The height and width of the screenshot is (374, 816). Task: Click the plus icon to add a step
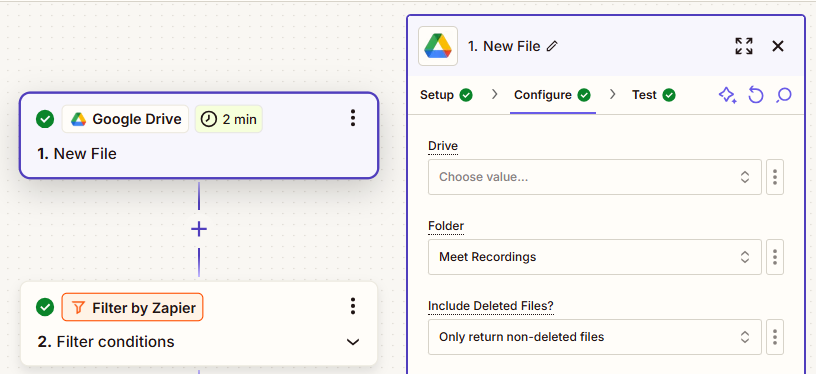pos(199,229)
